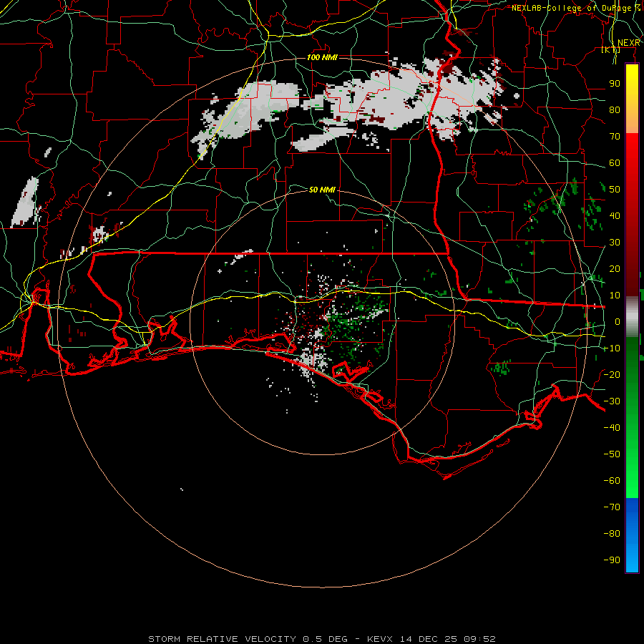Viewport: 644px width, 644px height.
Task: Select the gray zero-velocity color bar segment
Action: 632,316
